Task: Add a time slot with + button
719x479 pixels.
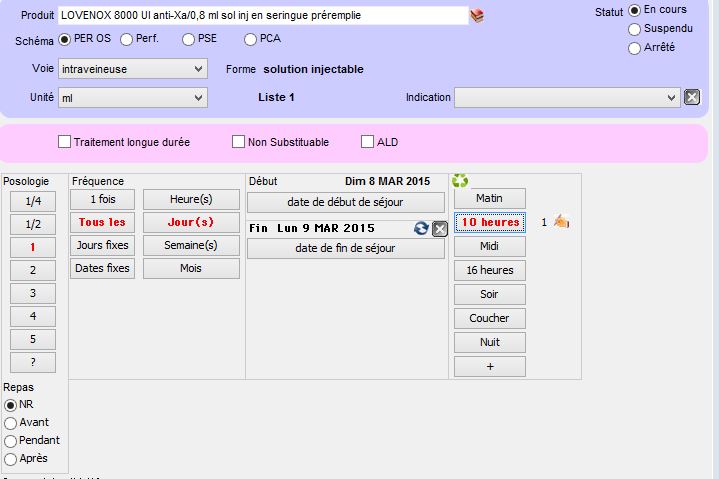Action: pos(490,367)
